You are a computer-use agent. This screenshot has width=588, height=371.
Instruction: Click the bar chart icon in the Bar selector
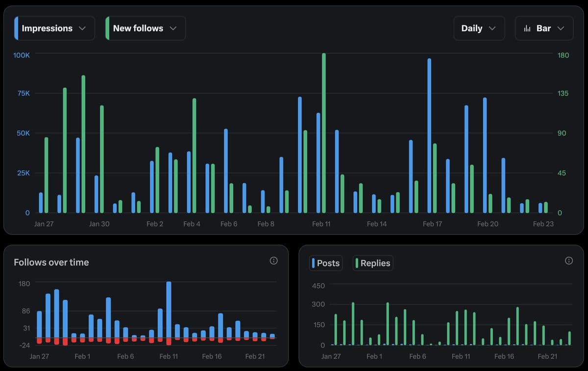pyautogui.click(x=527, y=28)
